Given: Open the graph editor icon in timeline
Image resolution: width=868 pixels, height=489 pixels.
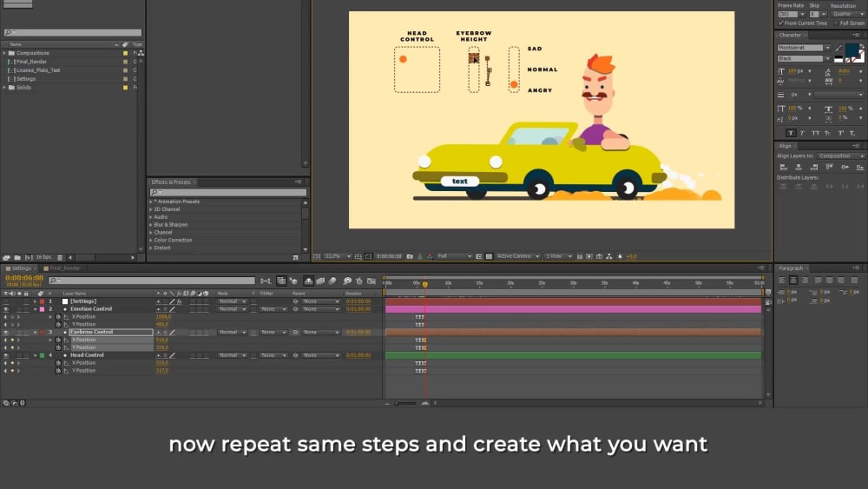Looking at the screenshot, I should click(372, 281).
